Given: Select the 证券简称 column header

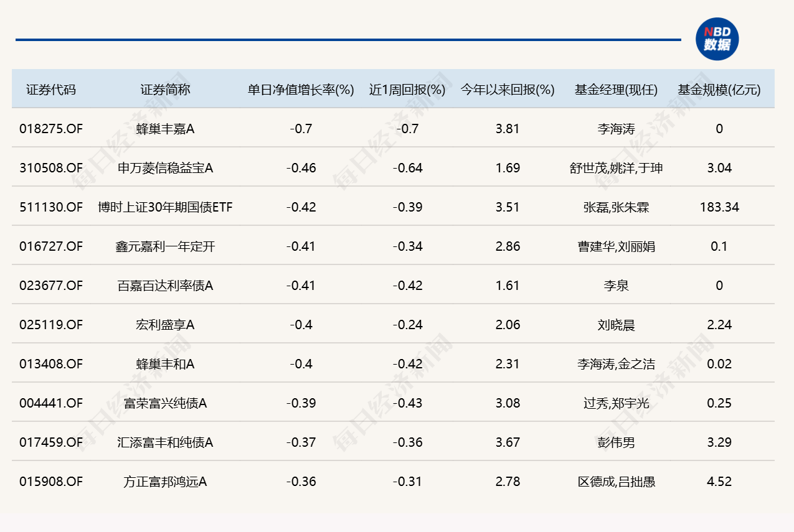Looking at the screenshot, I should (x=165, y=90).
